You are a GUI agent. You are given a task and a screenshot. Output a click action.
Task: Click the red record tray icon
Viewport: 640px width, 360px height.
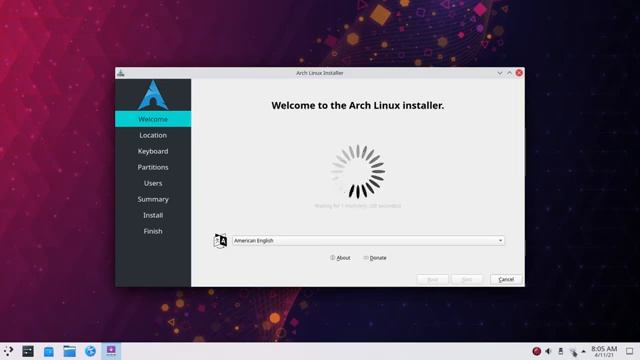point(537,351)
